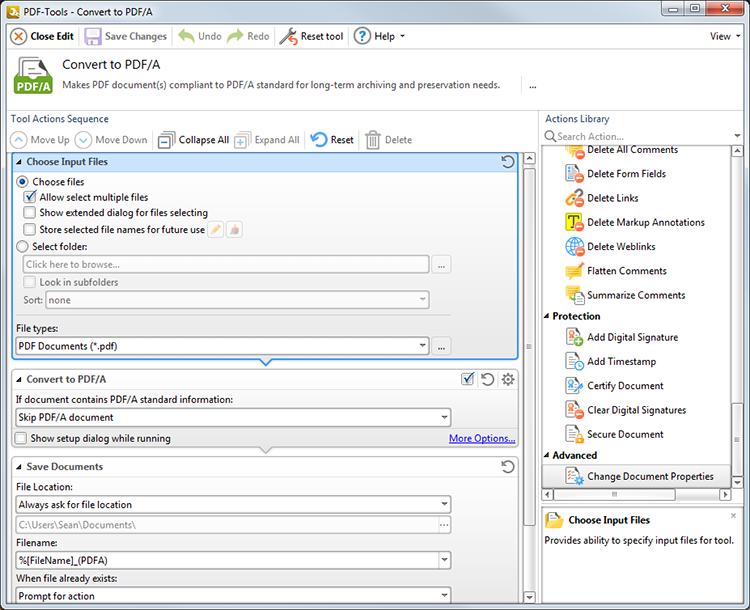Toggle the Look in subfolders checkbox
The image size is (750, 610).
click(30, 282)
